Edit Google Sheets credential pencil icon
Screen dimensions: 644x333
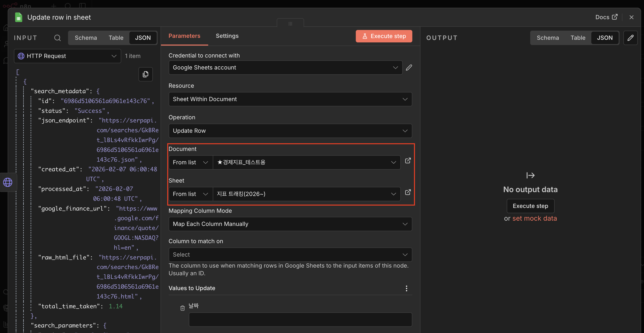click(x=409, y=68)
